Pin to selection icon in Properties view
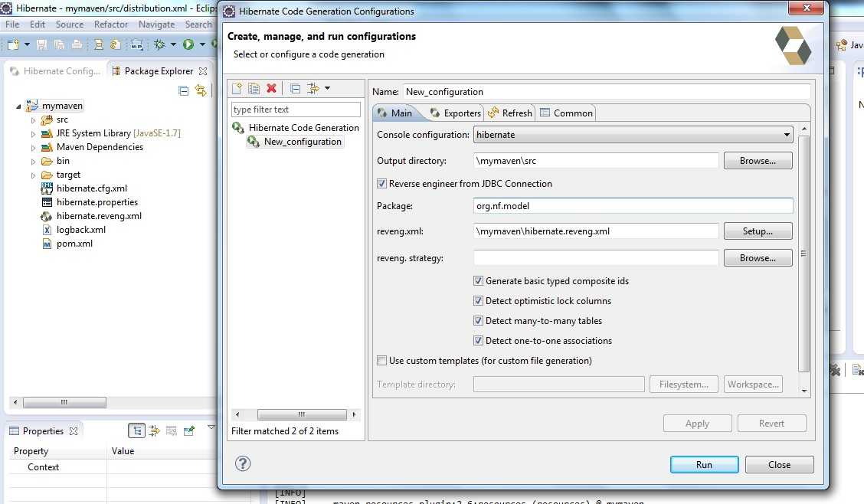This screenshot has width=864, height=504. click(x=189, y=430)
